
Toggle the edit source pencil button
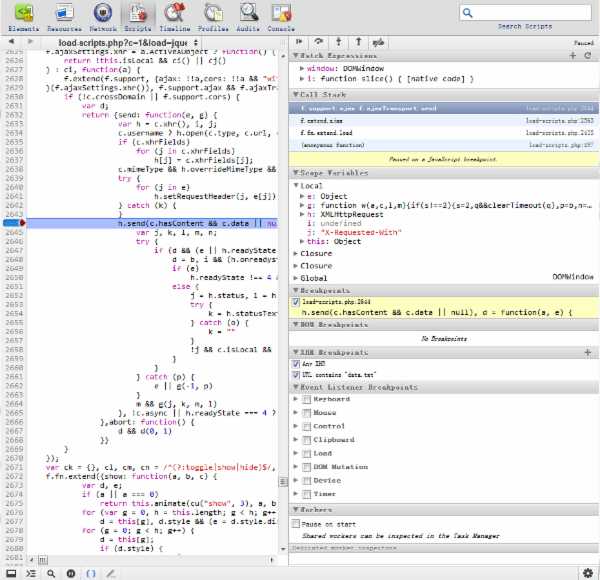(111, 573)
